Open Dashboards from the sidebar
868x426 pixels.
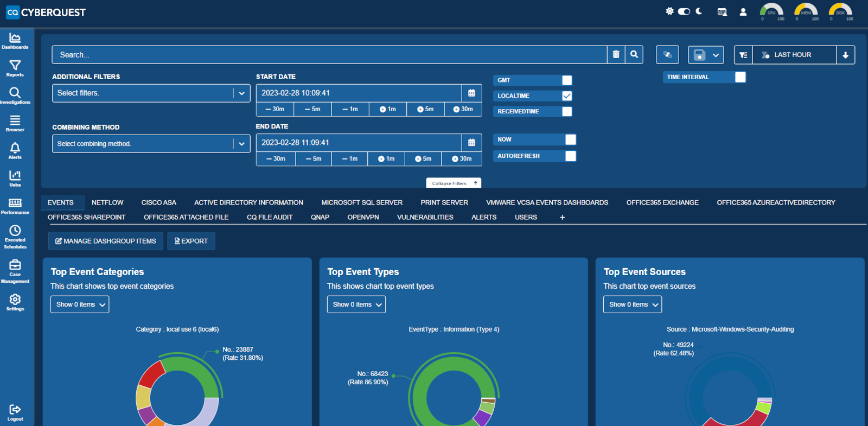tap(15, 41)
